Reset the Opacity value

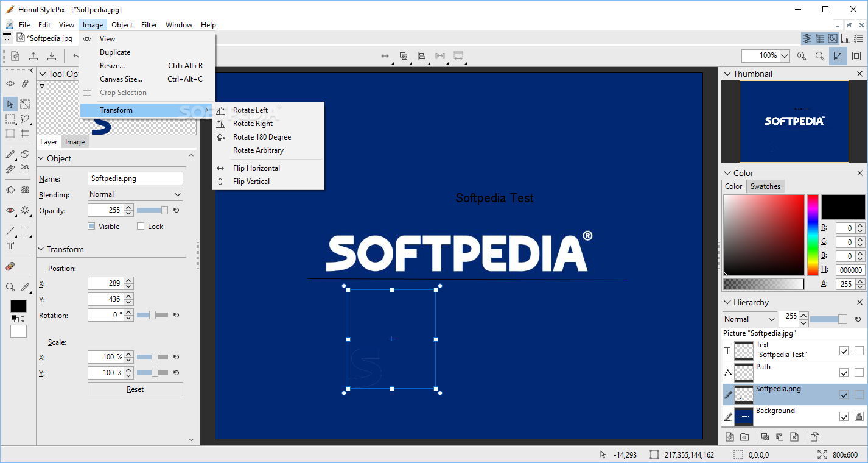[x=176, y=210]
